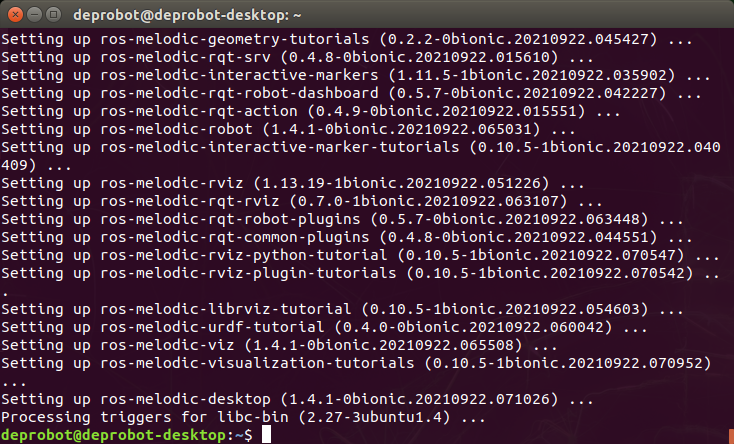Click the line ros-melodic-rqt-robot-dashboard

point(351,93)
